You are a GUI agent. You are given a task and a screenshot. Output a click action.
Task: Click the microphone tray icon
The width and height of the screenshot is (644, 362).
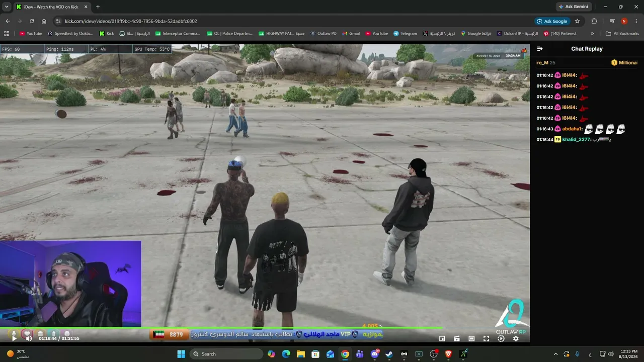coord(577,354)
